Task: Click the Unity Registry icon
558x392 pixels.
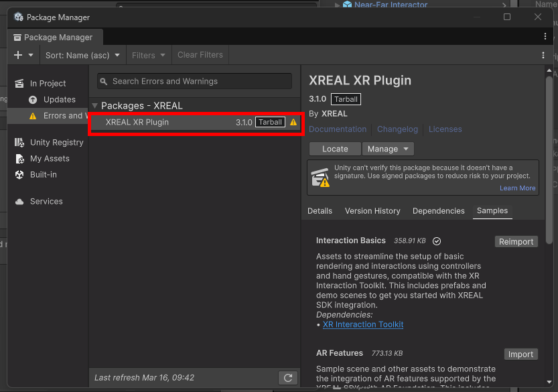Action: tap(19, 143)
